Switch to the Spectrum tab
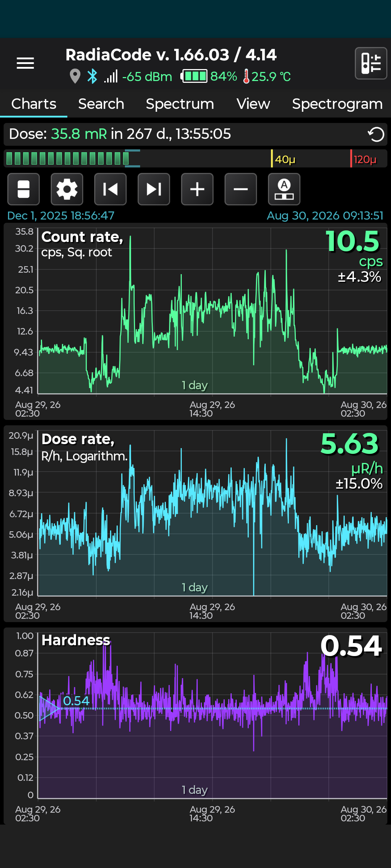Image resolution: width=391 pixels, height=868 pixels. [180, 104]
